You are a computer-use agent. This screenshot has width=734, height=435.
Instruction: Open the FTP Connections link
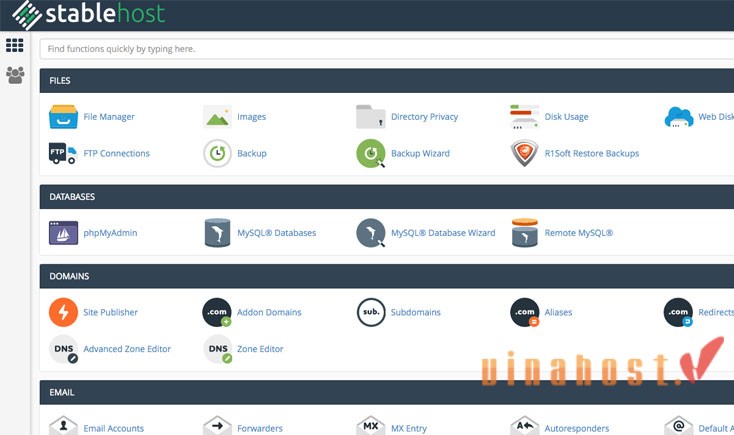[117, 153]
